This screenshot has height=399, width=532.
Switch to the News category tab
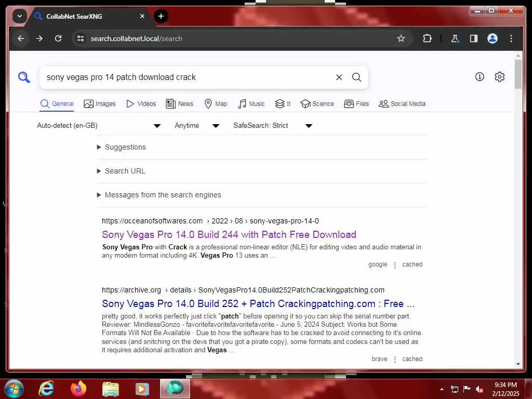179,104
